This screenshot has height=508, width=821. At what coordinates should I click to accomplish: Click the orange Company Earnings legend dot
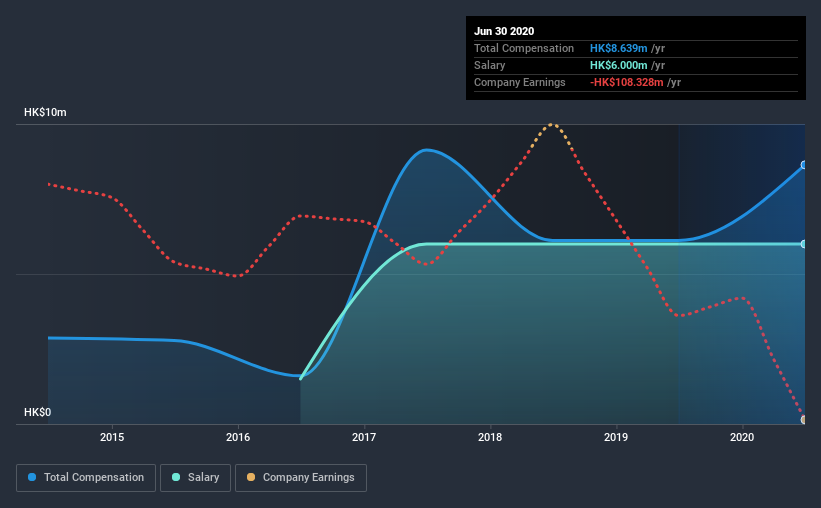coord(251,477)
